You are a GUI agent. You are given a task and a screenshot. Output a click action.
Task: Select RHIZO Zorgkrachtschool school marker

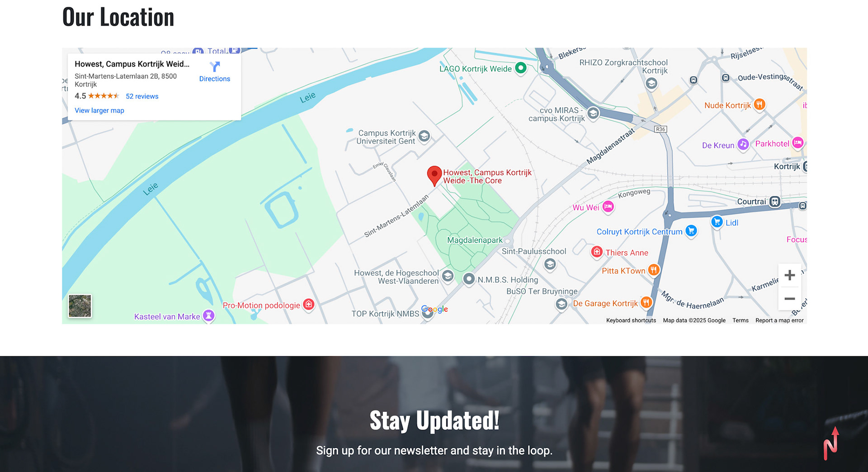pos(651,84)
